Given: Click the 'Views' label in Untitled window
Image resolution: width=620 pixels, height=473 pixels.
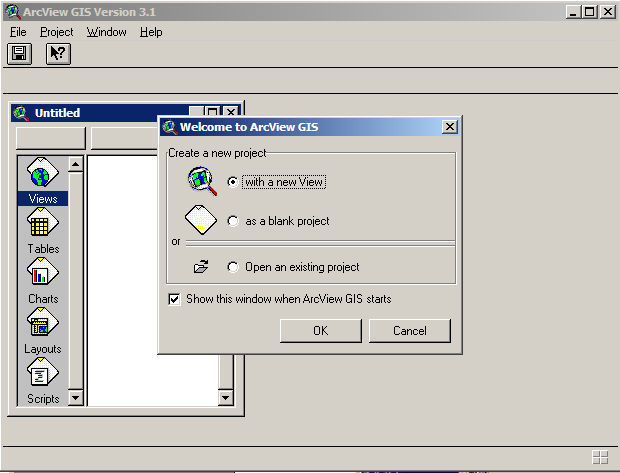Looking at the screenshot, I should pyautogui.click(x=43, y=199).
